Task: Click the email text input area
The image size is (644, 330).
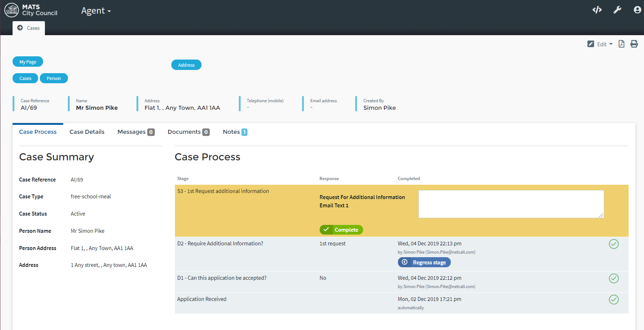Action: click(x=511, y=204)
